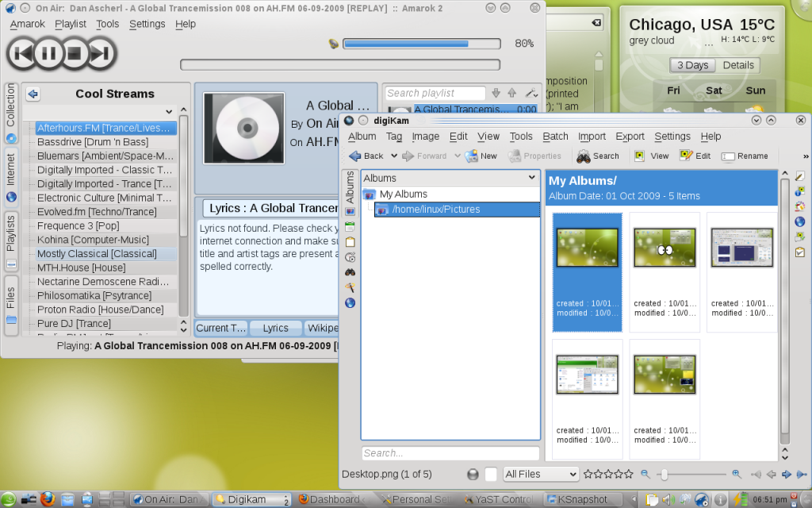Click the album tree Search field
Viewport: 812px width, 508px height.
tap(450, 453)
